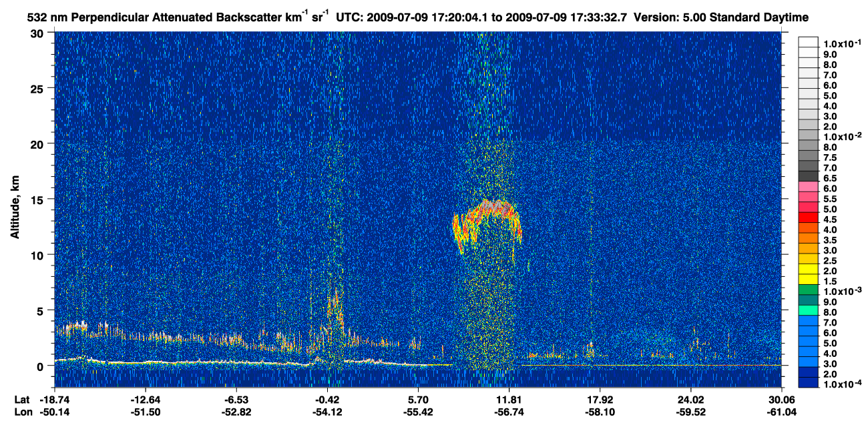Select longitude value -56.74
The image size is (868, 445).
pyautogui.click(x=509, y=412)
